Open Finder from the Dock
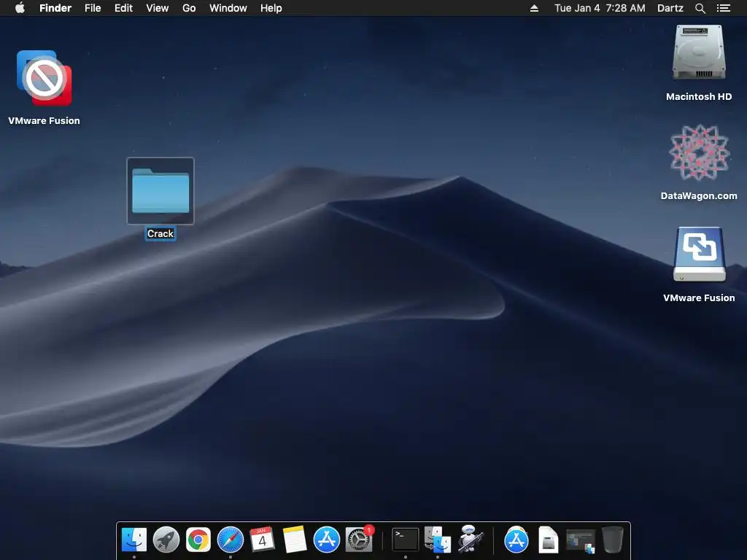Screen dimensions: 747x560 pyautogui.click(x=134, y=540)
